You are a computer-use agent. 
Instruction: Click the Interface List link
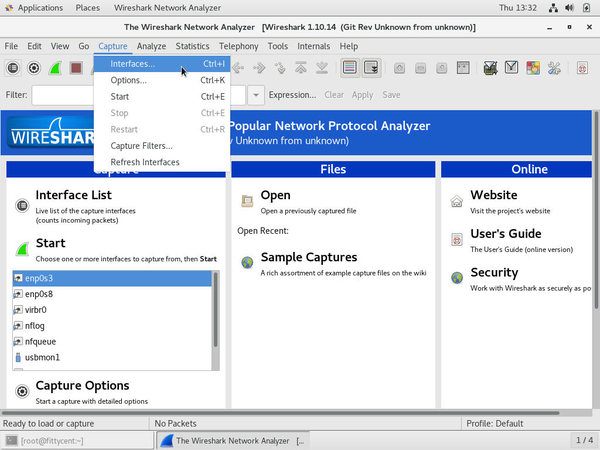pos(73,195)
